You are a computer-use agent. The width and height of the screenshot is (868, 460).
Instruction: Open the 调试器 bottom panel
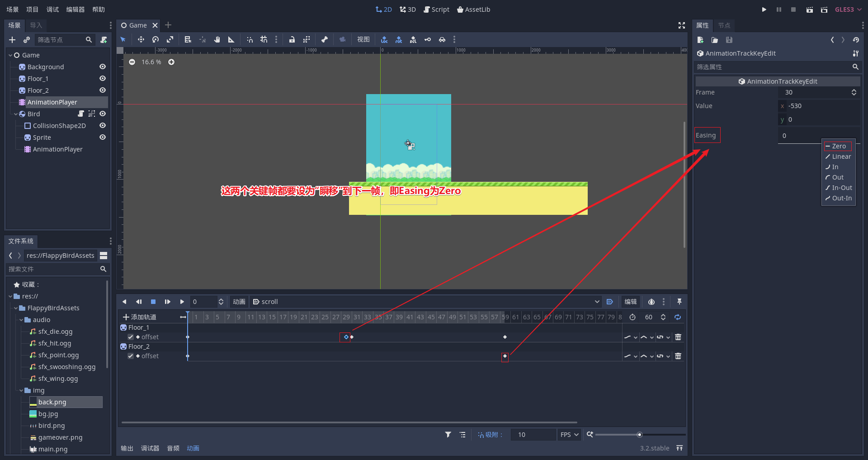click(150, 448)
